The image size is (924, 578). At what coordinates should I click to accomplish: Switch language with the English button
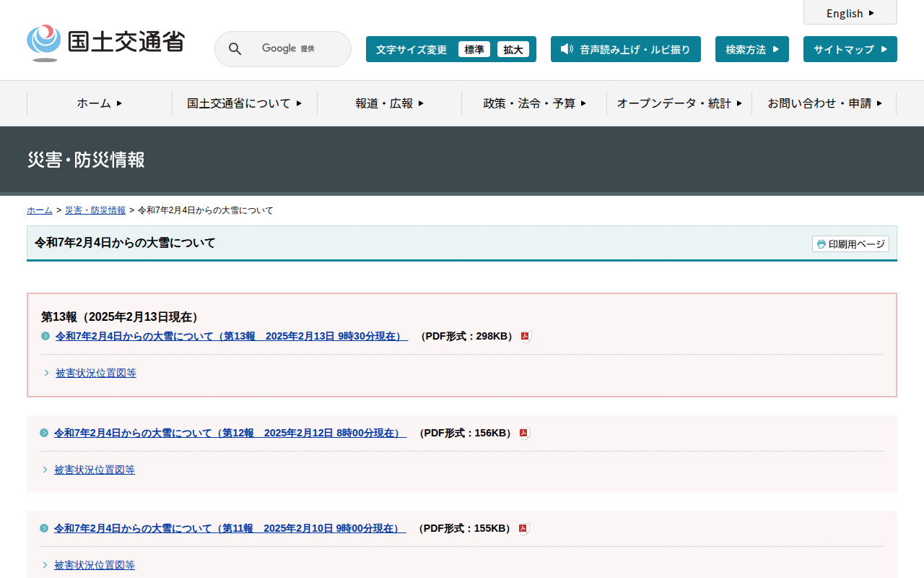(x=850, y=13)
